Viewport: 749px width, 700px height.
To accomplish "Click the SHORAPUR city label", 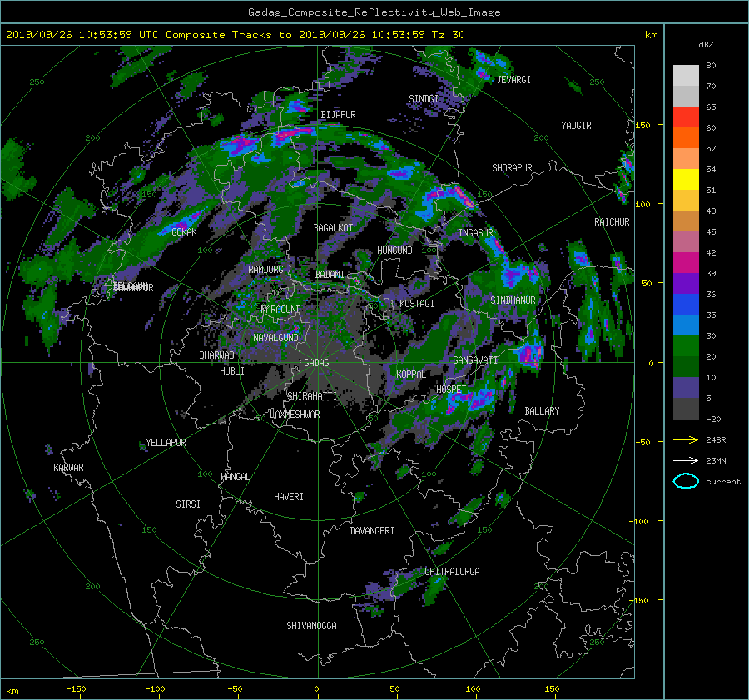I will [512, 168].
